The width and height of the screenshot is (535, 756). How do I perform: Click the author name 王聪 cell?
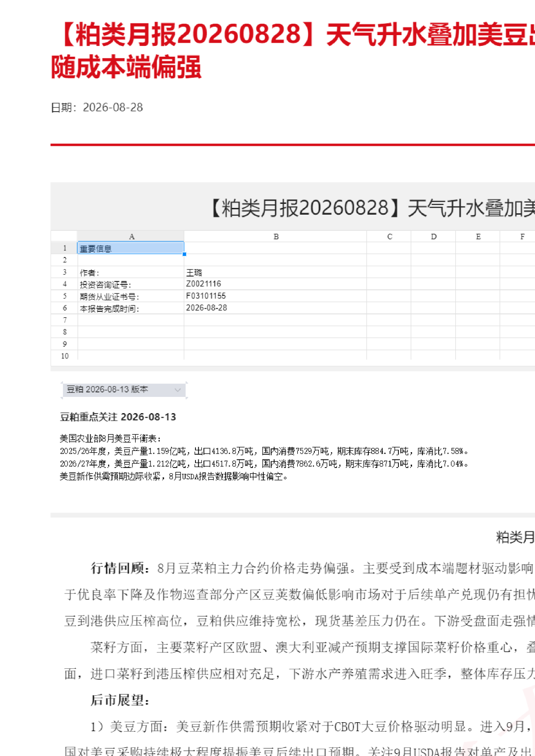point(276,272)
